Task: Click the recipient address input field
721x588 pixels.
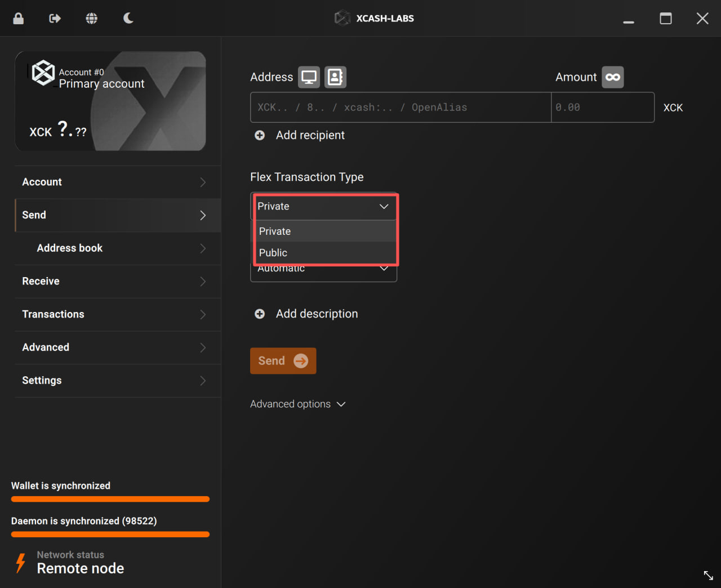Action: click(x=400, y=108)
